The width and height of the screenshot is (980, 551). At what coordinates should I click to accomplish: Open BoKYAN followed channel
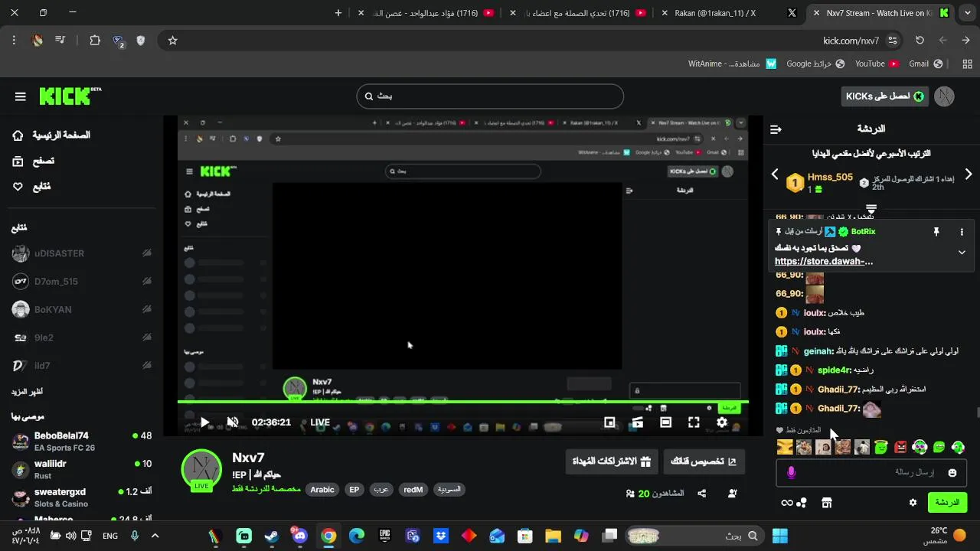[x=81, y=310]
